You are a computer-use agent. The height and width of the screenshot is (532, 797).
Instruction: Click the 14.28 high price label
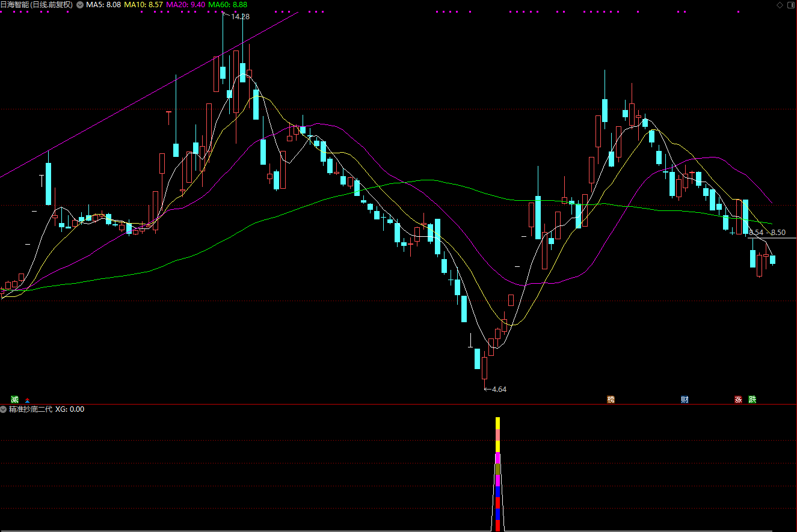coord(240,17)
